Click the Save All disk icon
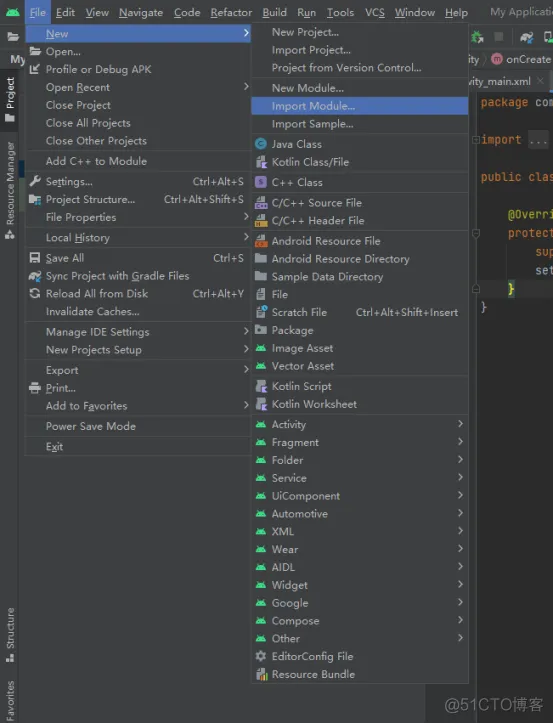The height and width of the screenshot is (724, 554). click(x=35, y=258)
